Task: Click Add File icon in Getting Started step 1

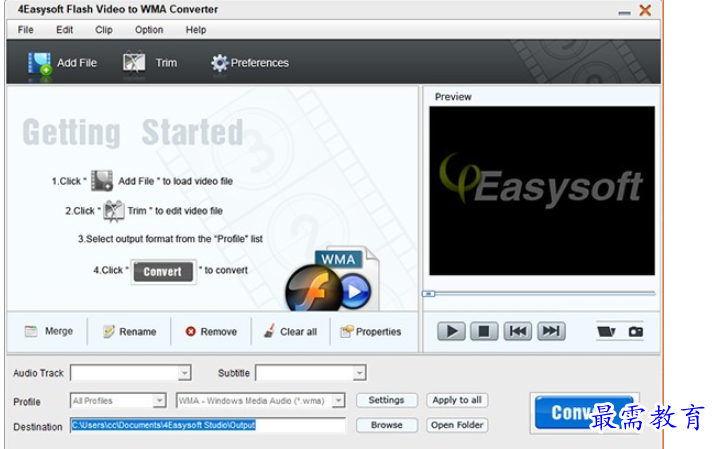Action: coord(102,181)
